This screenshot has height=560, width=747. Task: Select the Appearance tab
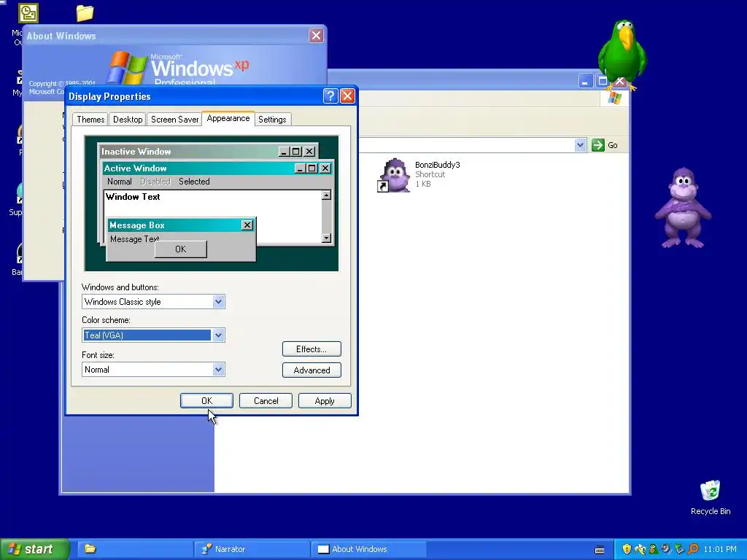tap(228, 118)
